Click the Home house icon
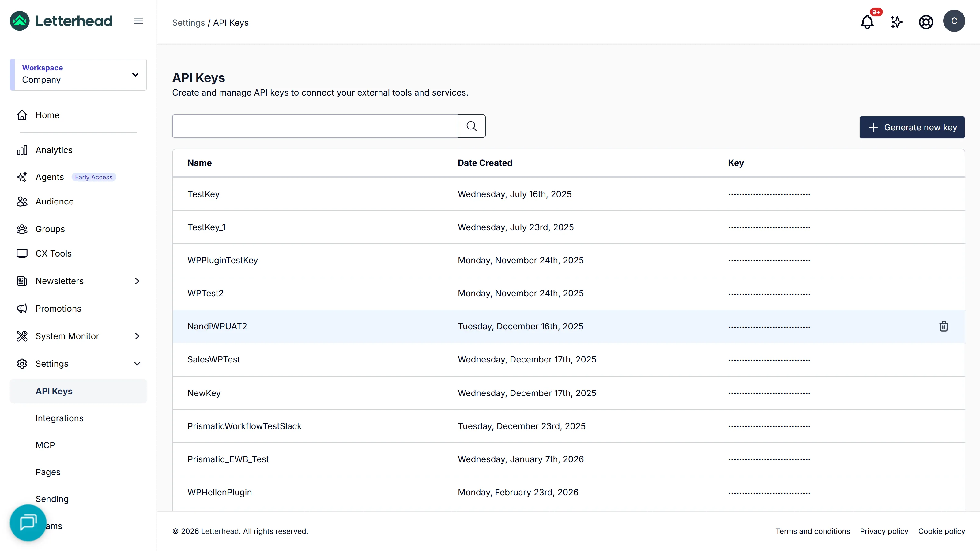980x551 pixels. 22,115
